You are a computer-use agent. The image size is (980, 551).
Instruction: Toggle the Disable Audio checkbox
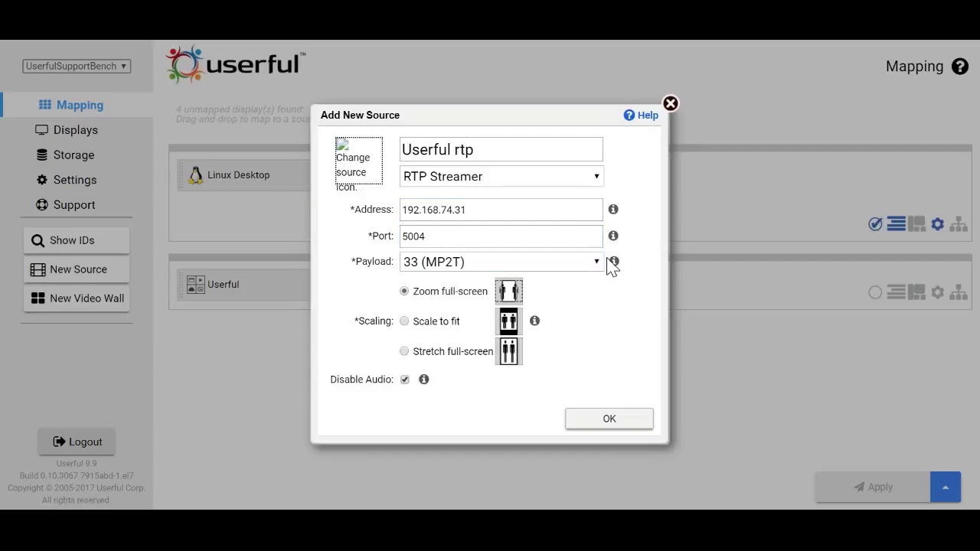(x=405, y=380)
